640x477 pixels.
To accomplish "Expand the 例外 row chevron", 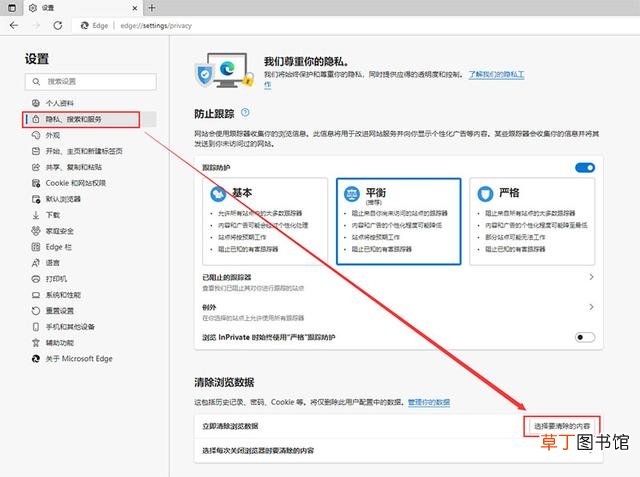I will (591, 307).
